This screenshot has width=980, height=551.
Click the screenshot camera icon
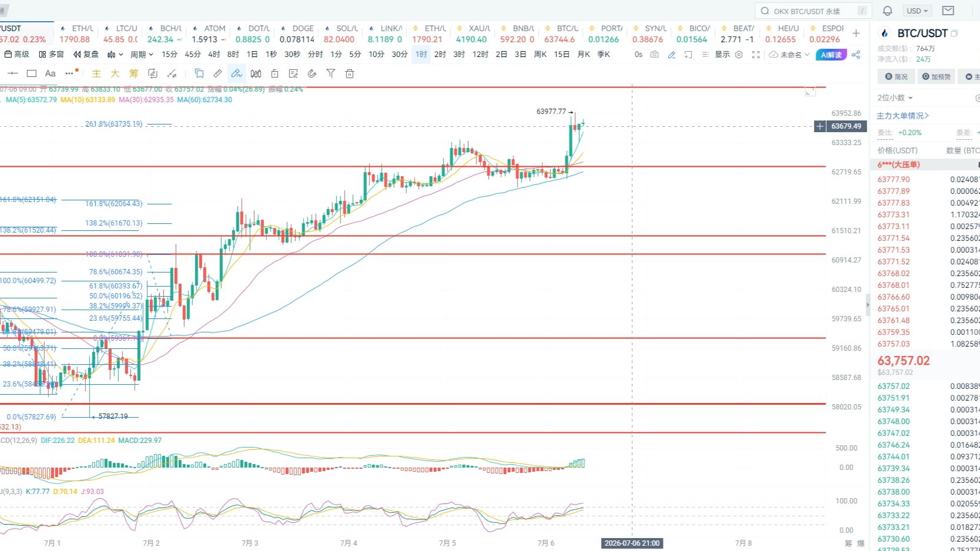pos(654,55)
